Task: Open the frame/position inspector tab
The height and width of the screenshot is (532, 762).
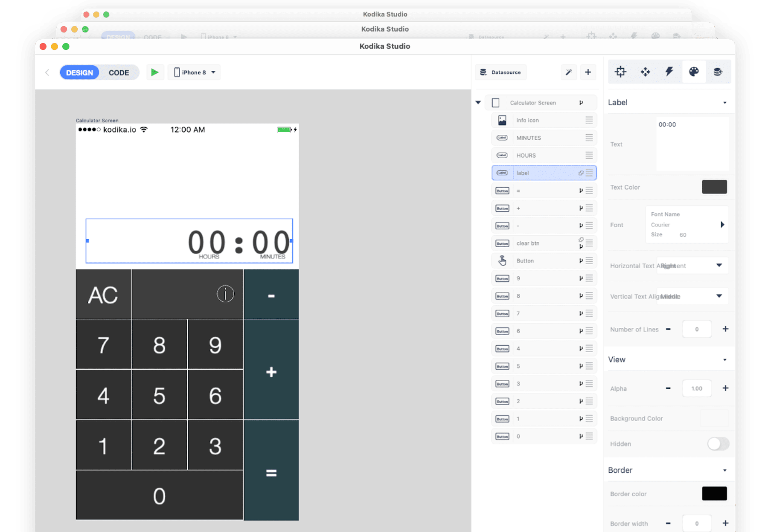Action: 620,72
